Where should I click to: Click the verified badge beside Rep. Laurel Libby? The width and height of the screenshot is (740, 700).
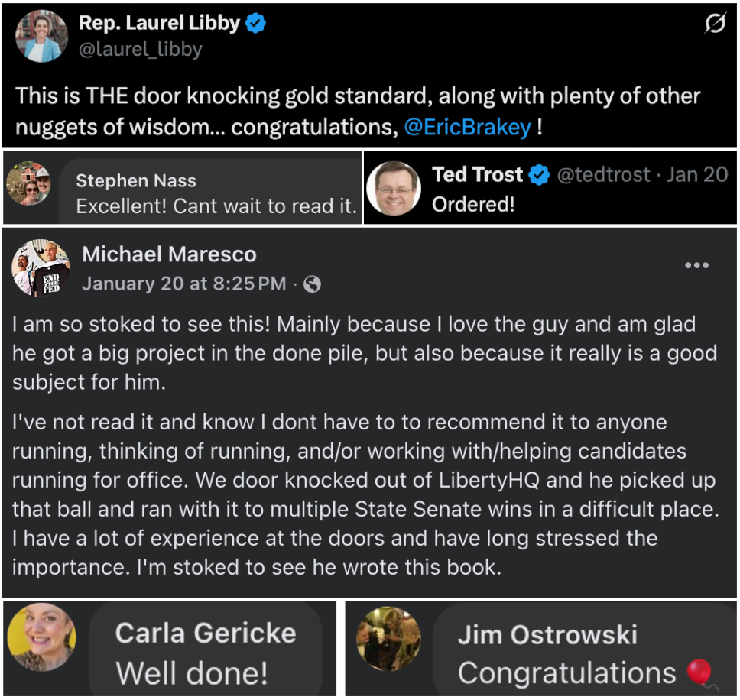pyautogui.click(x=256, y=24)
